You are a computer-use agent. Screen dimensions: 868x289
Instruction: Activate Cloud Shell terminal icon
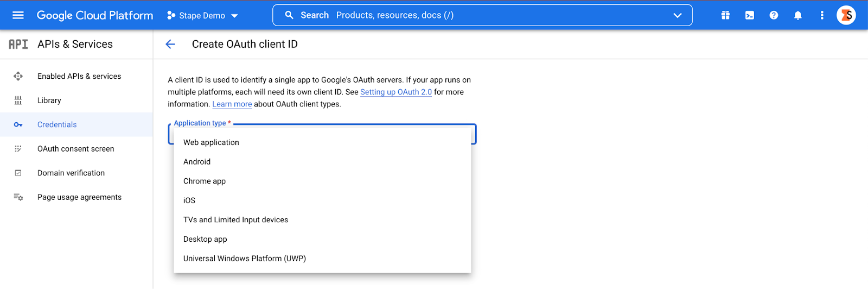point(749,15)
